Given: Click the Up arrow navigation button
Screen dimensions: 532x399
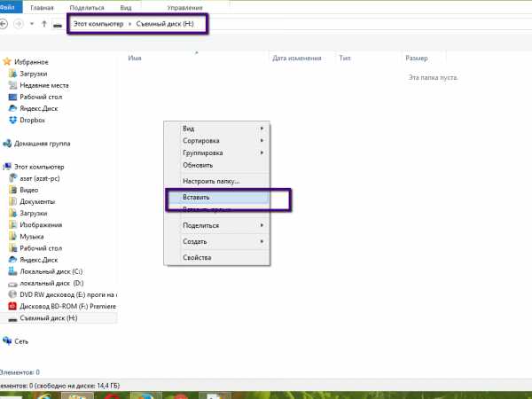Looking at the screenshot, I should [43, 23].
